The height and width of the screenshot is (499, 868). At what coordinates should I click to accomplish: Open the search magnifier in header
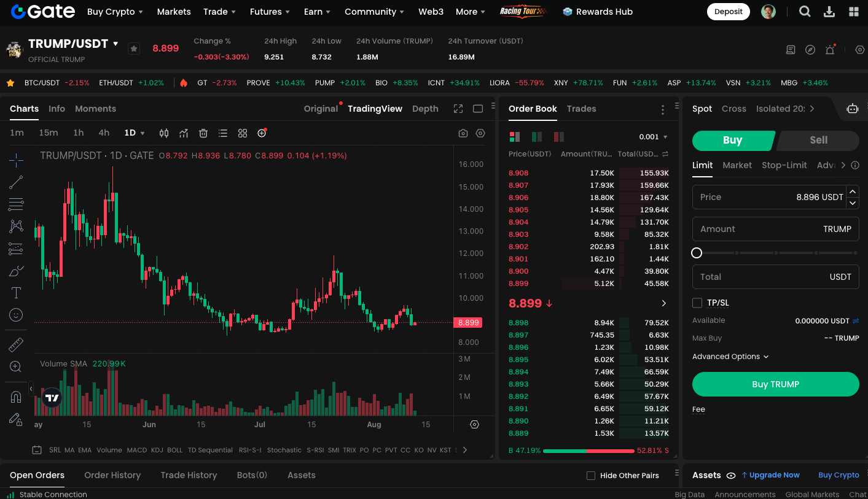tap(805, 12)
